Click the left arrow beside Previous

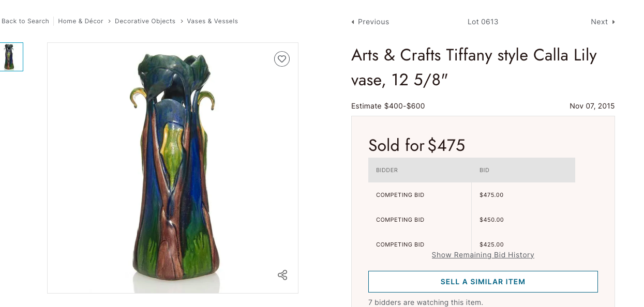[353, 22]
